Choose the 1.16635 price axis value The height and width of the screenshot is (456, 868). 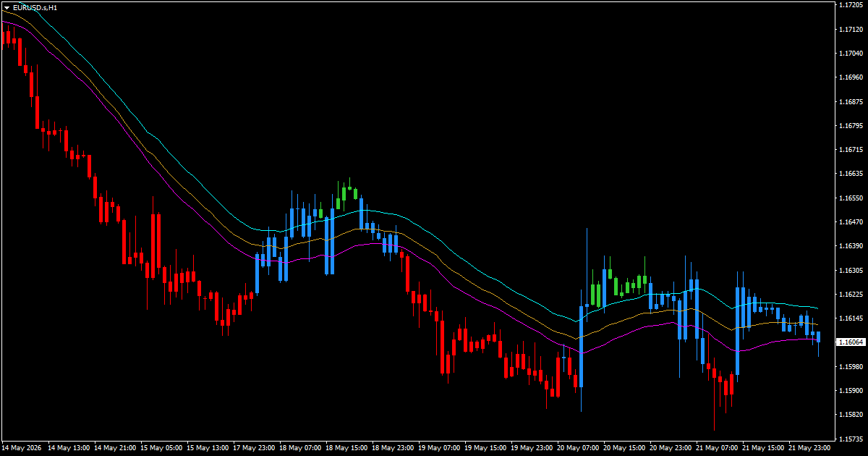click(850, 174)
